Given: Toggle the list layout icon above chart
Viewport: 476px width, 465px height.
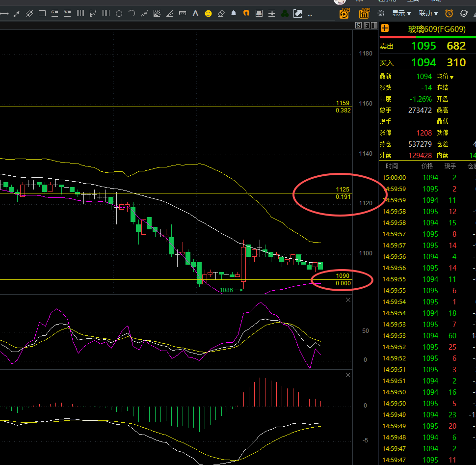Looking at the screenshot, I should [367, 26].
